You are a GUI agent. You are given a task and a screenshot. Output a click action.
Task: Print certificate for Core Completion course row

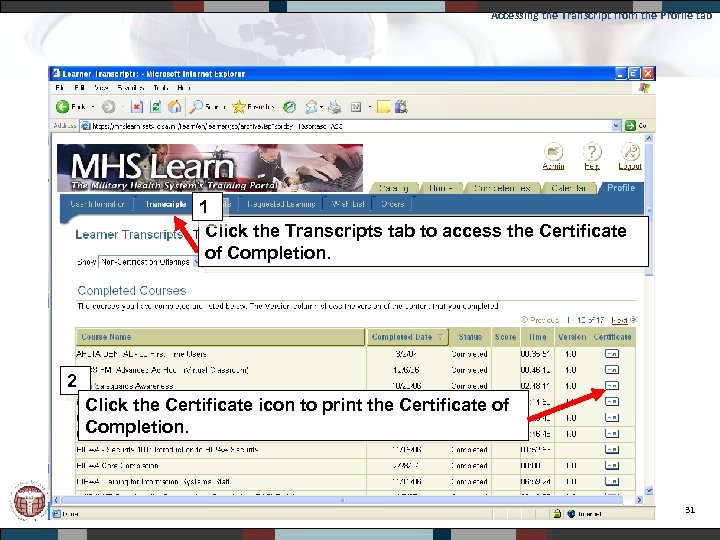[613, 465]
